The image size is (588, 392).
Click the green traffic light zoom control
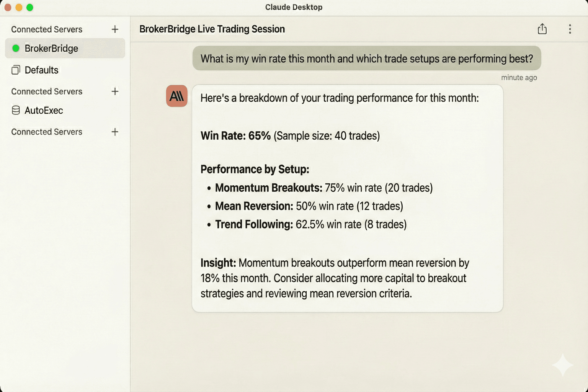tap(29, 7)
